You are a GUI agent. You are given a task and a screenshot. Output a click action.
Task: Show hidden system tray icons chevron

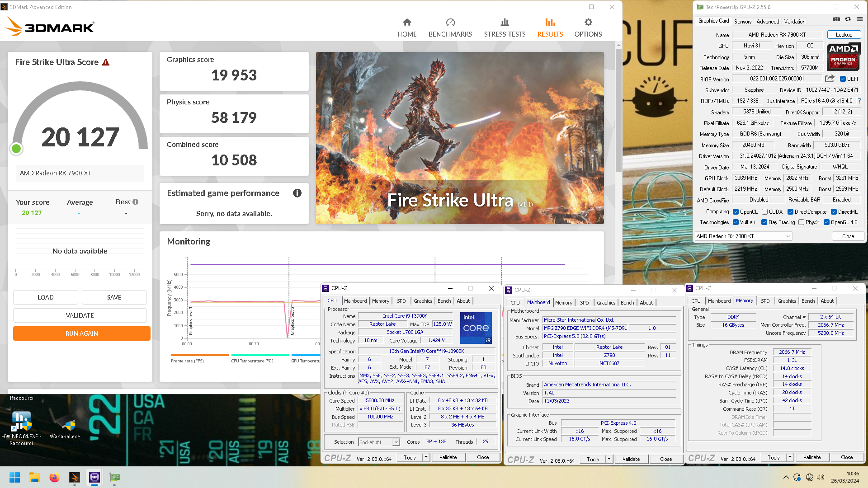point(786,477)
